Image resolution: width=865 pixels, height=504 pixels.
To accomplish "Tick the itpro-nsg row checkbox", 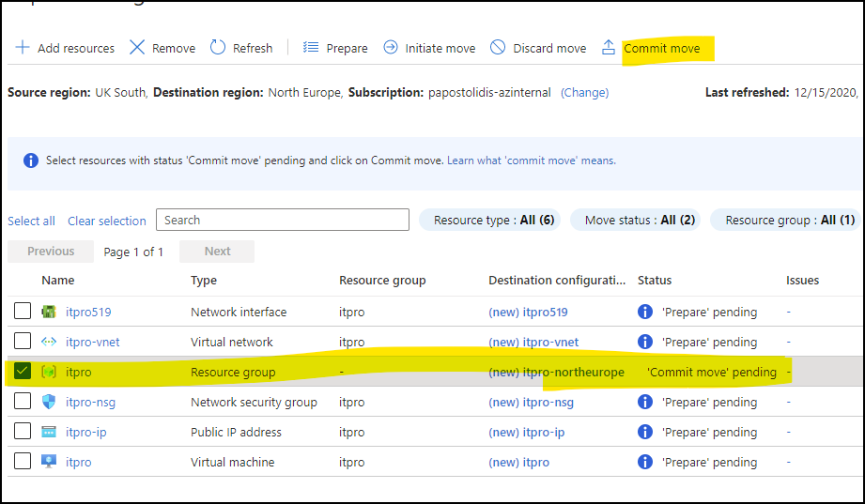I will point(23,402).
